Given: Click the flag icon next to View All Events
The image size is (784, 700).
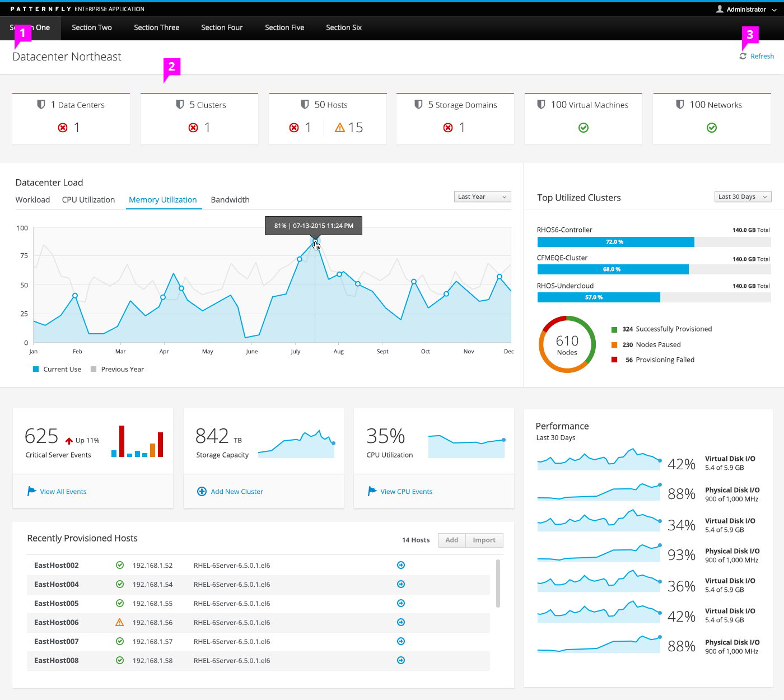Looking at the screenshot, I should click(32, 491).
